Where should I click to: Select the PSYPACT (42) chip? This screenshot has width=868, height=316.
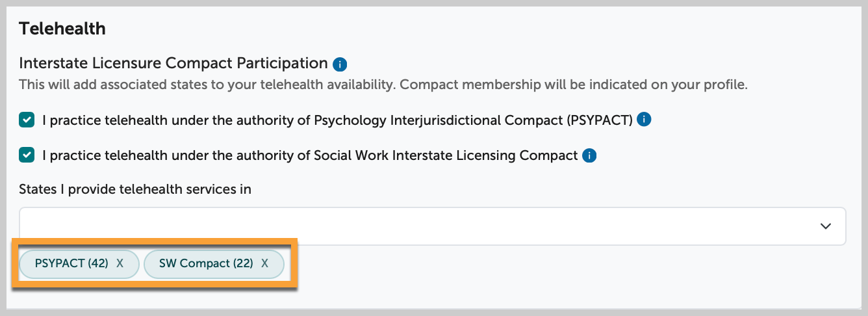[71, 264]
